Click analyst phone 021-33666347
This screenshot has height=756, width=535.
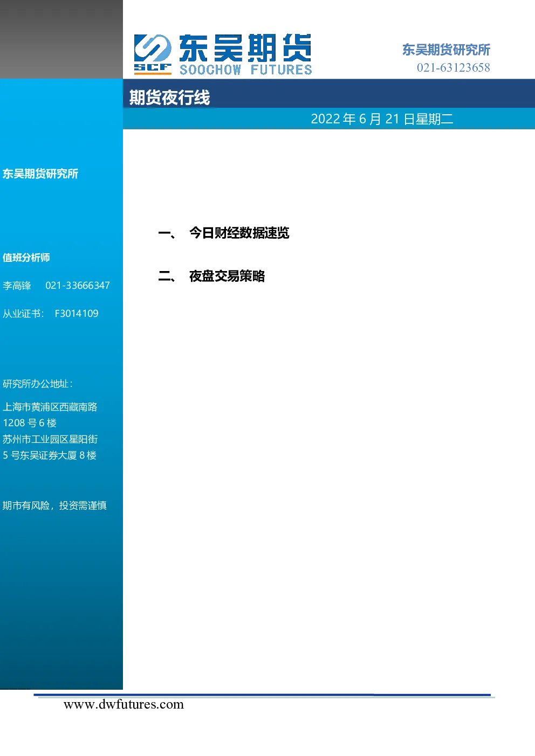pyautogui.click(x=78, y=286)
